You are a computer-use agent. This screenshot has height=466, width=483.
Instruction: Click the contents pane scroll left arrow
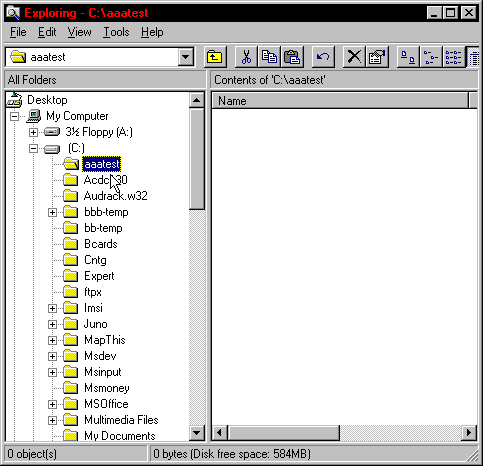219,433
